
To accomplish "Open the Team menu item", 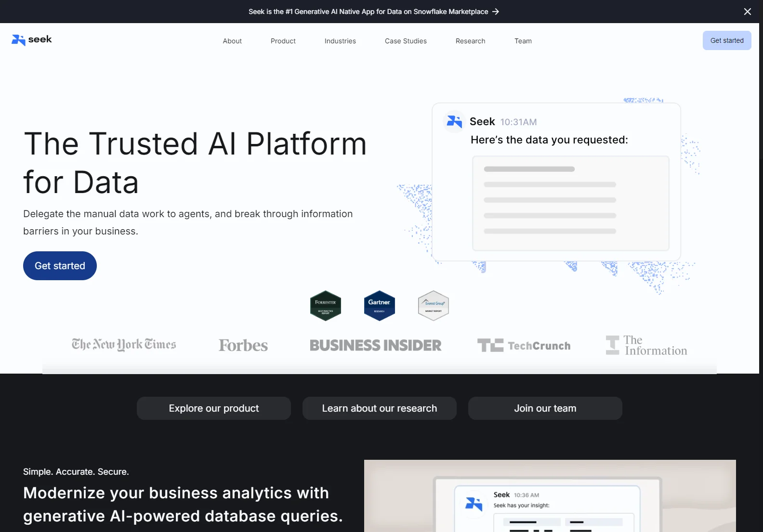I will click(523, 41).
